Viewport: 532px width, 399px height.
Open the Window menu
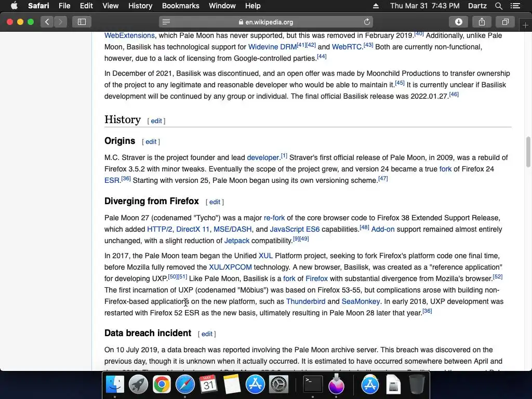222,6
